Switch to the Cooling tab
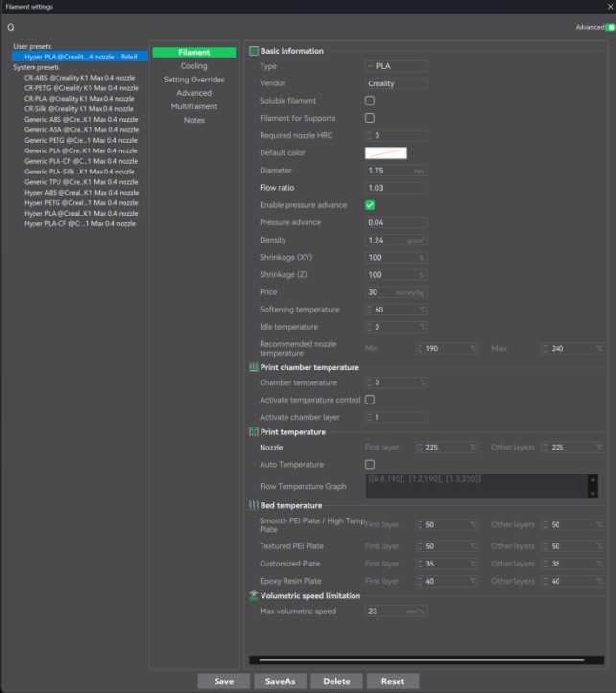Viewport: 616px width, 693px height. [194, 66]
